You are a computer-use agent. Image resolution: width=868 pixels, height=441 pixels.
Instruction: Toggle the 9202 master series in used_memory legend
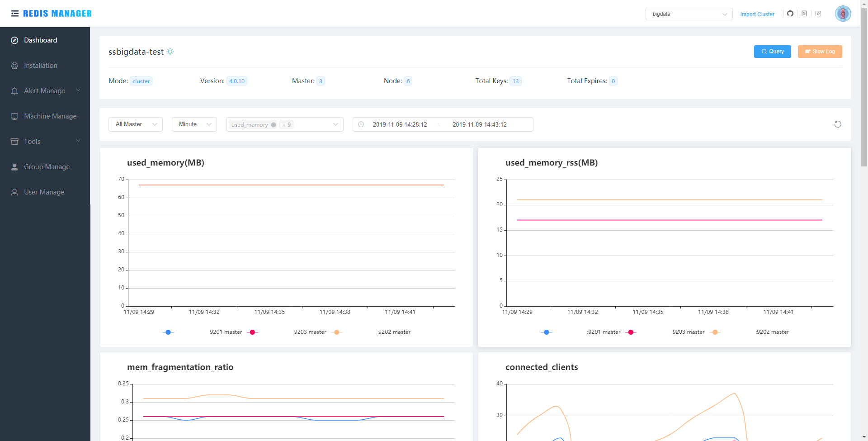337,332
